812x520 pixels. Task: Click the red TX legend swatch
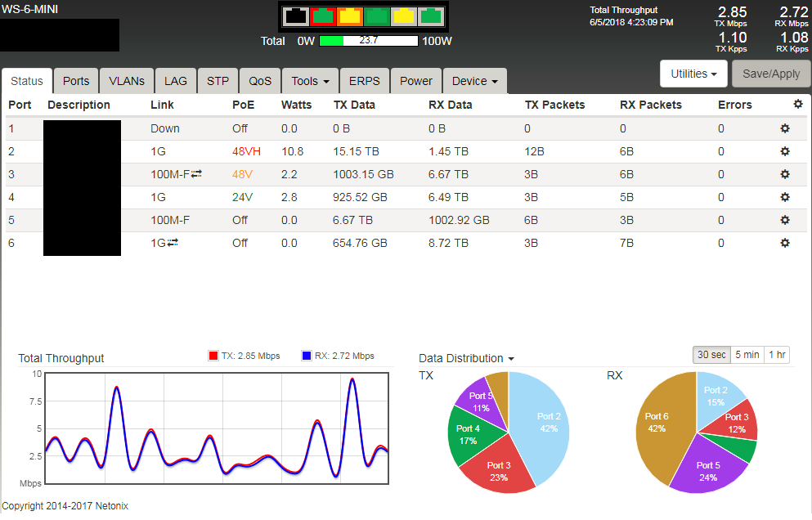click(213, 356)
